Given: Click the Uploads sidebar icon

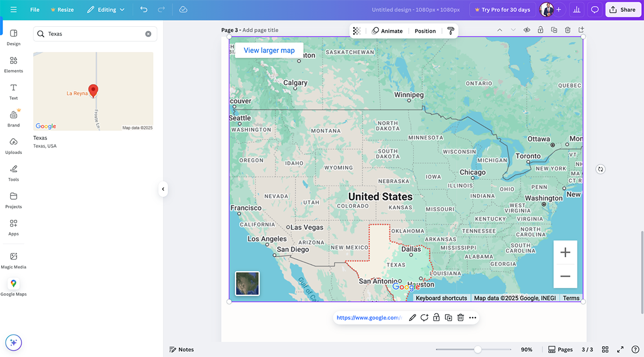Looking at the screenshot, I should 13,145.
